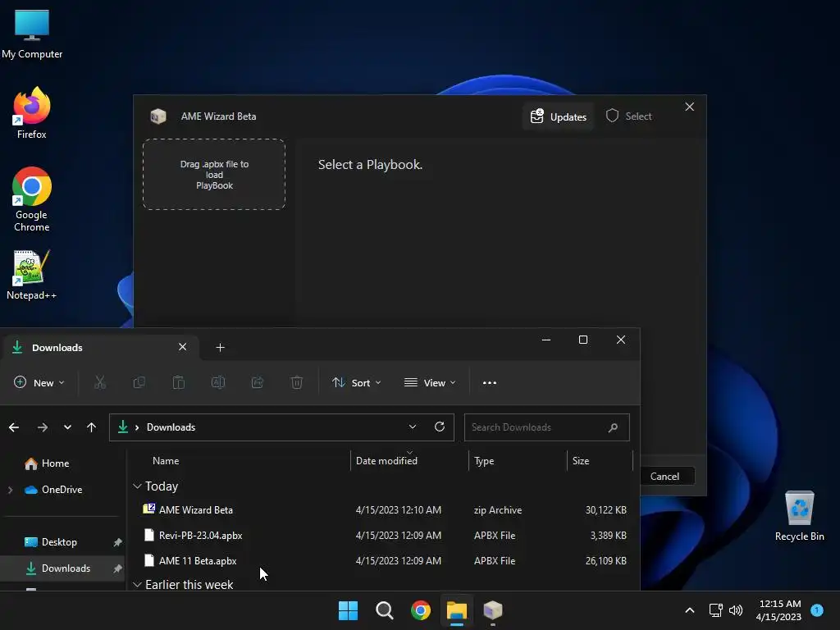Launch Firefox from the desktop
This screenshot has width=840, height=630.
(32, 113)
